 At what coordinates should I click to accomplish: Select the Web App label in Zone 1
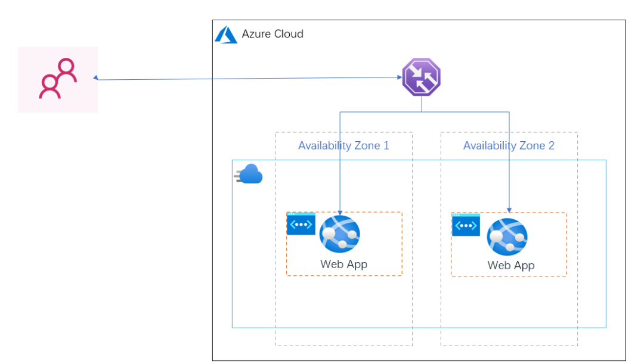click(344, 265)
